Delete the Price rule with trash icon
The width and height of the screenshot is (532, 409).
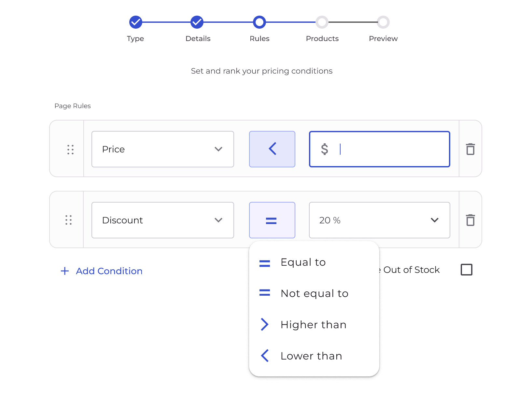tap(470, 149)
